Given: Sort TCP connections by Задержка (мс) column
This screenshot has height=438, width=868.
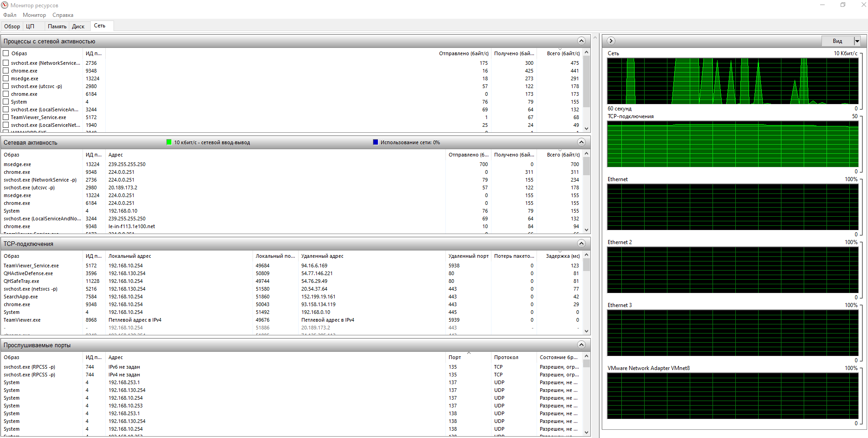Looking at the screenshot, I should (563, 256).
